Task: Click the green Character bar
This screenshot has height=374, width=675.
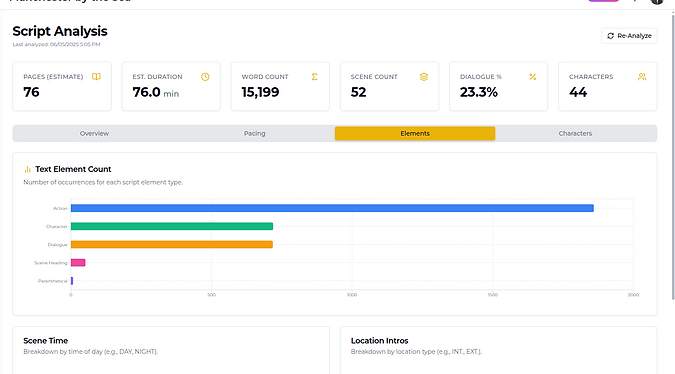Action: click(x=172, y=226)
